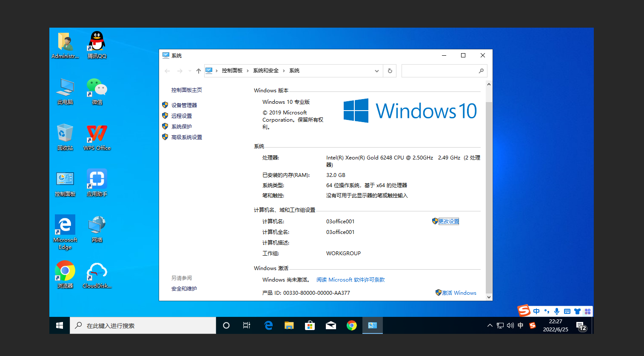
Task: Toggle the 中 input indicator in system tray
Action: [520, 325]
